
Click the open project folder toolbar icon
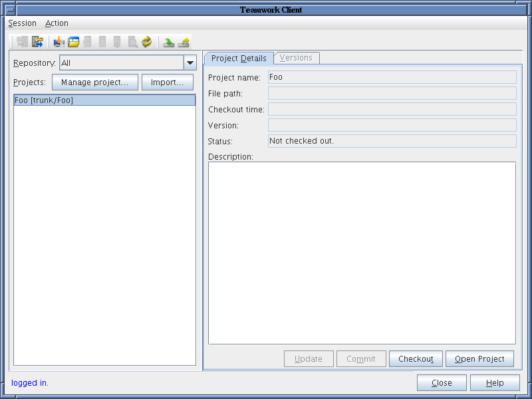(x=74, y=42)
